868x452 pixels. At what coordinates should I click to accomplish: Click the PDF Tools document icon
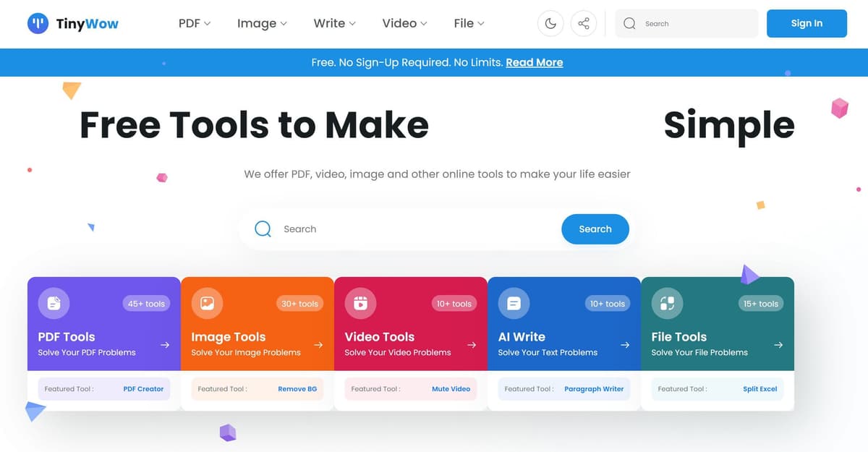(54, 304)
